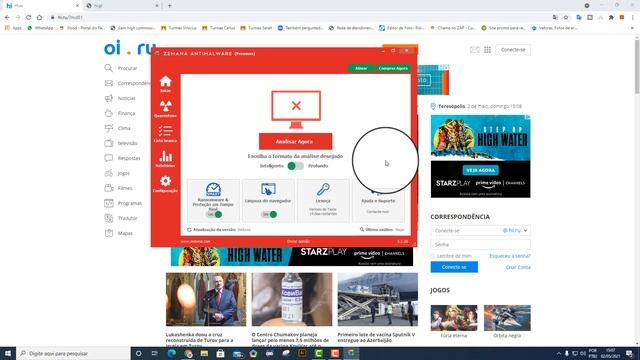Click the green Comprar Agora button
640x360 pixels.
(x=393, y=68)
